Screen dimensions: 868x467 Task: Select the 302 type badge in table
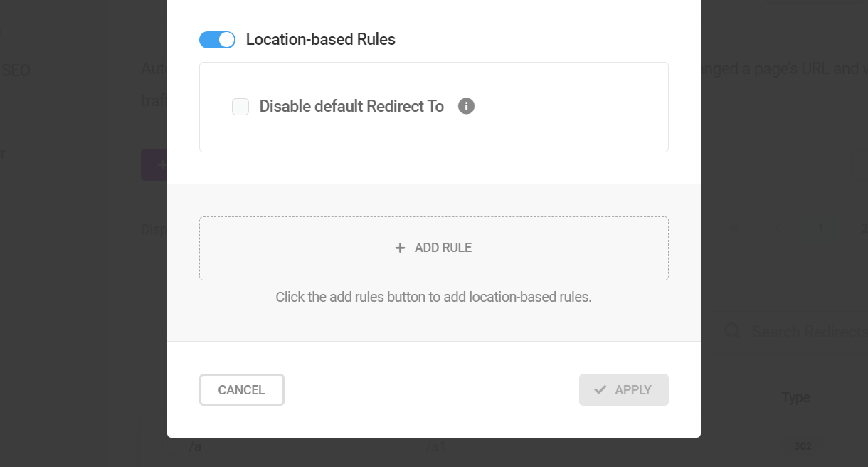(x=803, y=446)
